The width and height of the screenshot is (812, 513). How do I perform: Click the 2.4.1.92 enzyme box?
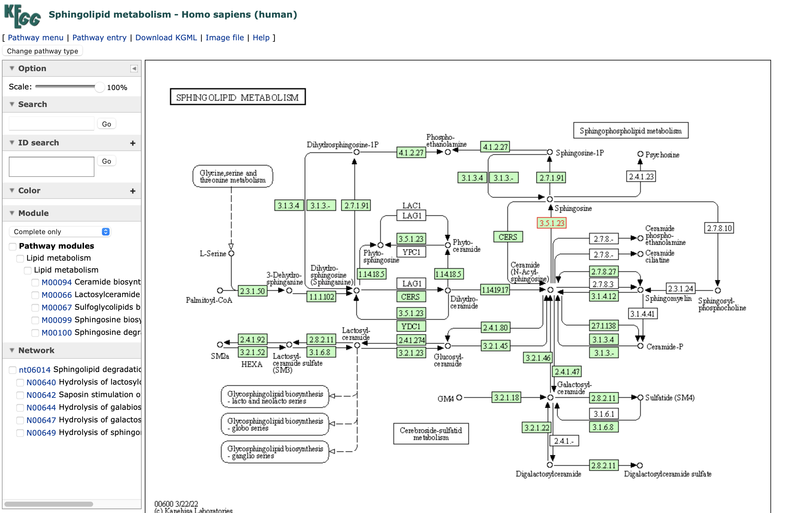tap(252, 340)
